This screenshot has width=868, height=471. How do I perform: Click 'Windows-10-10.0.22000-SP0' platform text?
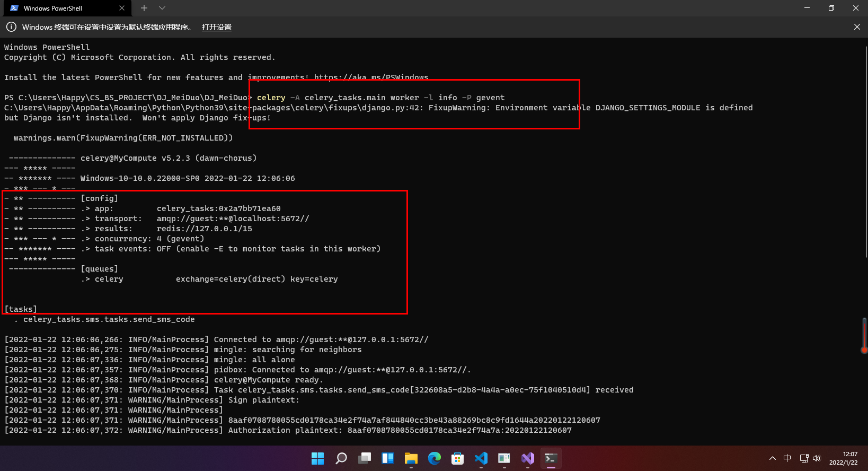[140, 178]
